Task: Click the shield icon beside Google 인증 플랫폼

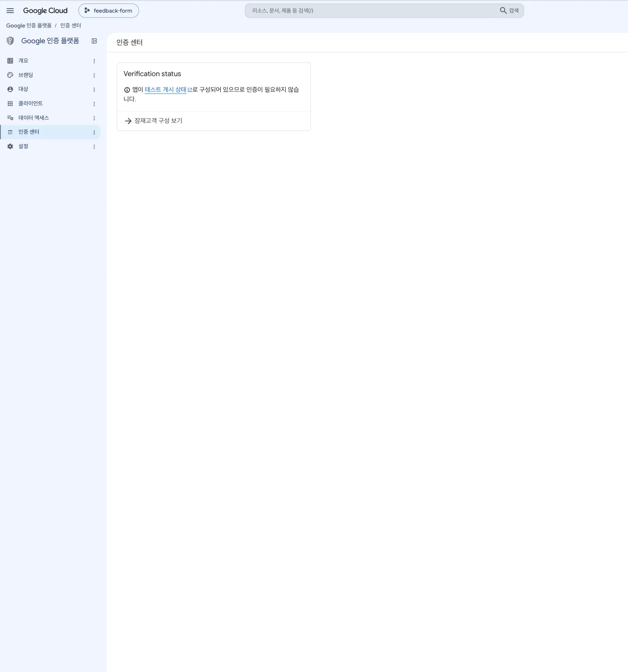Action: 10,41
